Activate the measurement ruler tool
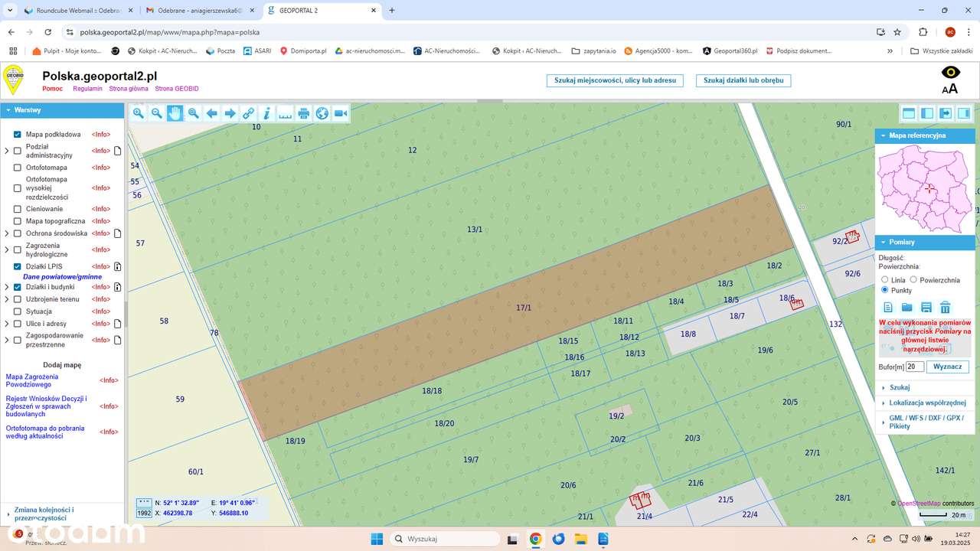The image size is (980, 551). click(286, 113)
